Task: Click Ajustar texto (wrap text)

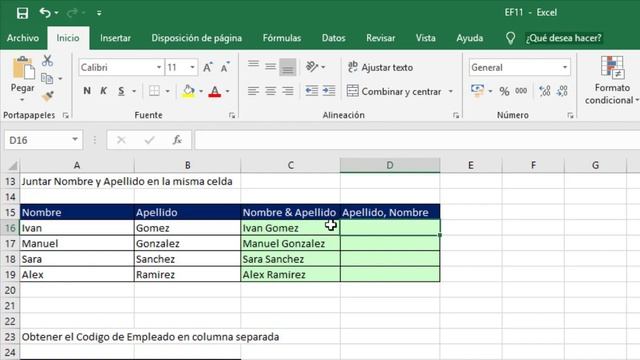Action: click(x=380, y=67)
